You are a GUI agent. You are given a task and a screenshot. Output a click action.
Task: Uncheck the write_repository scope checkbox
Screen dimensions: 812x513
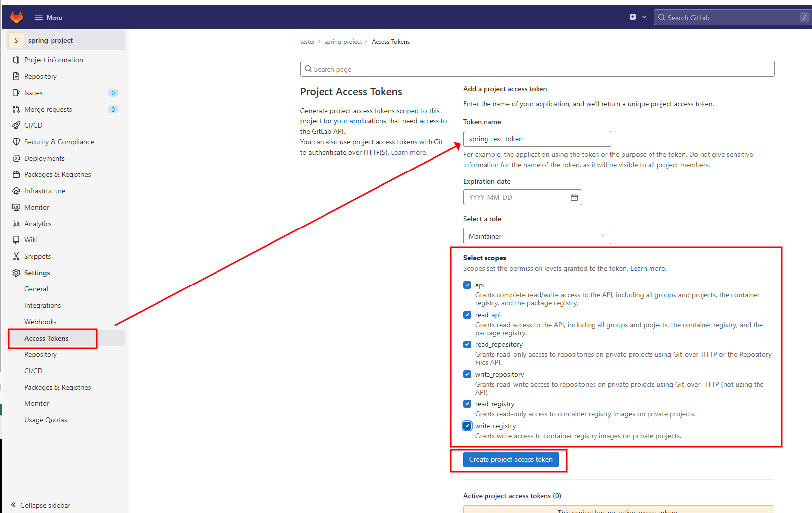click(467, 374)
